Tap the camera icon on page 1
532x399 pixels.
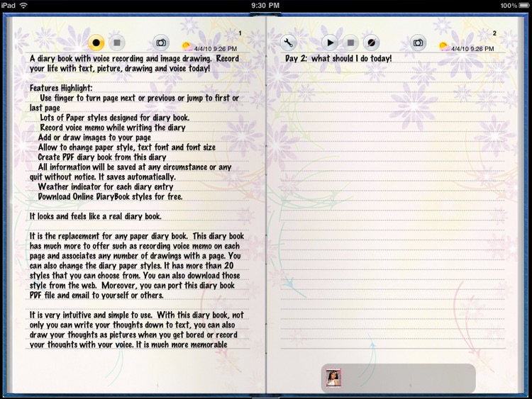161,43
